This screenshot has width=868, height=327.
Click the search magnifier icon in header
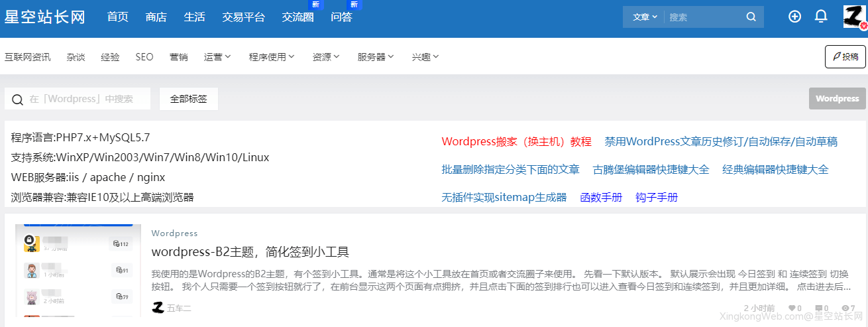tap(751, 17)
